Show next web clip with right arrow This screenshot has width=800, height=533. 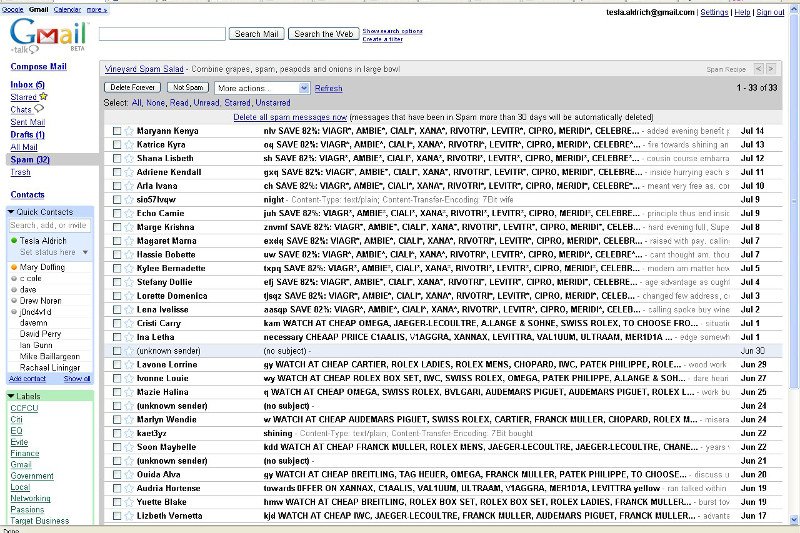coord(771,69)
